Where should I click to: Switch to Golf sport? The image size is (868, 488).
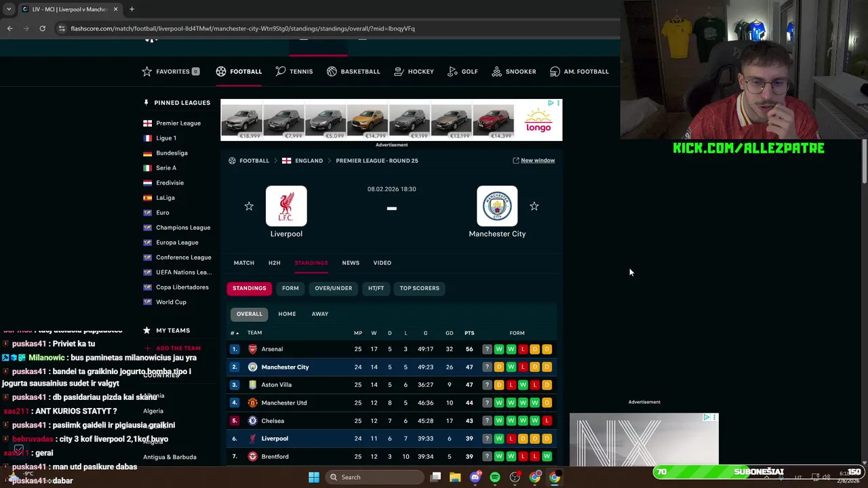click(462, 71)
